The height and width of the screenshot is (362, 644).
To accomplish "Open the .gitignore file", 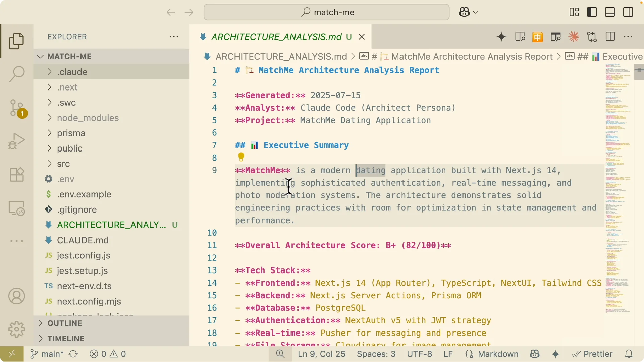I will 111,209.
